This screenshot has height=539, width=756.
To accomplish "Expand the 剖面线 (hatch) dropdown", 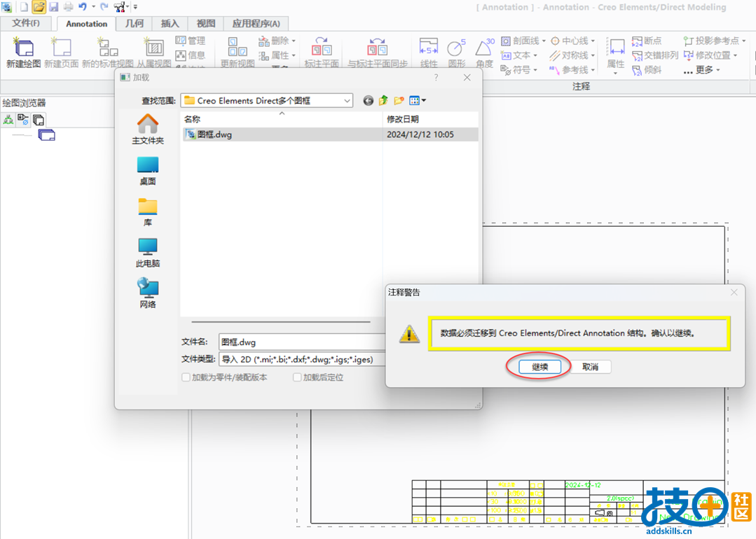I will point(544,41).
